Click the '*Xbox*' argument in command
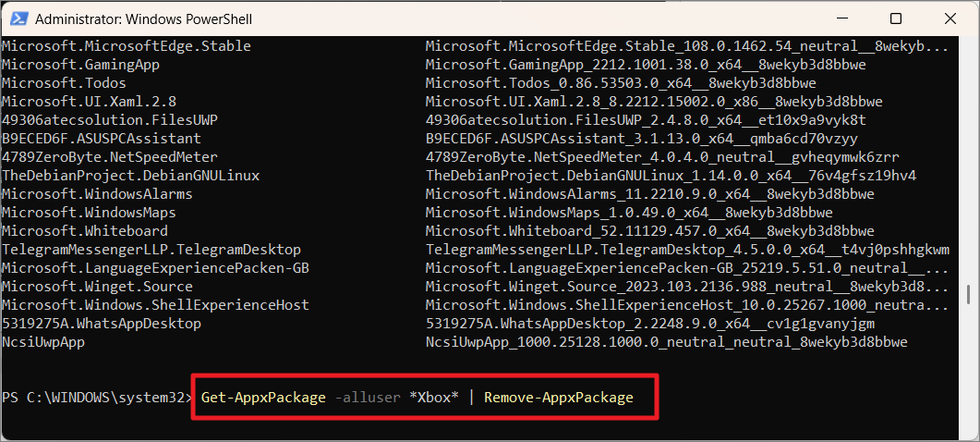The height and width of the screenshot is (442, 980). tap(434, 399)
